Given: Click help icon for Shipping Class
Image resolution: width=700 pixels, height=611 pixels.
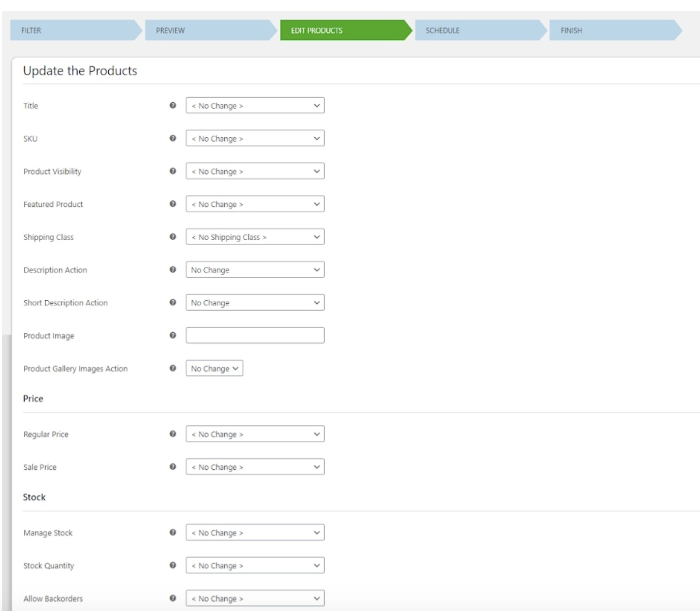Looking at the screenshot, I should [x=173, y=237].
